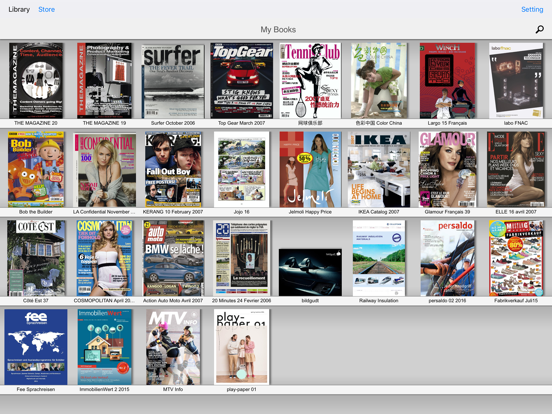Open LA Confidential November cover
Image resolution: width=552 pixels, height=414 pixels.
[104, 170]
